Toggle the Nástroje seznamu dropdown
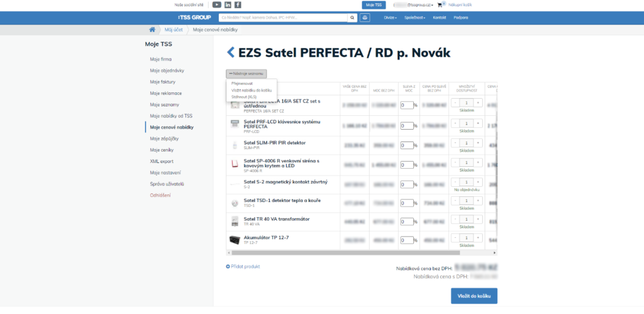644x314 pixels. point(247,74)
